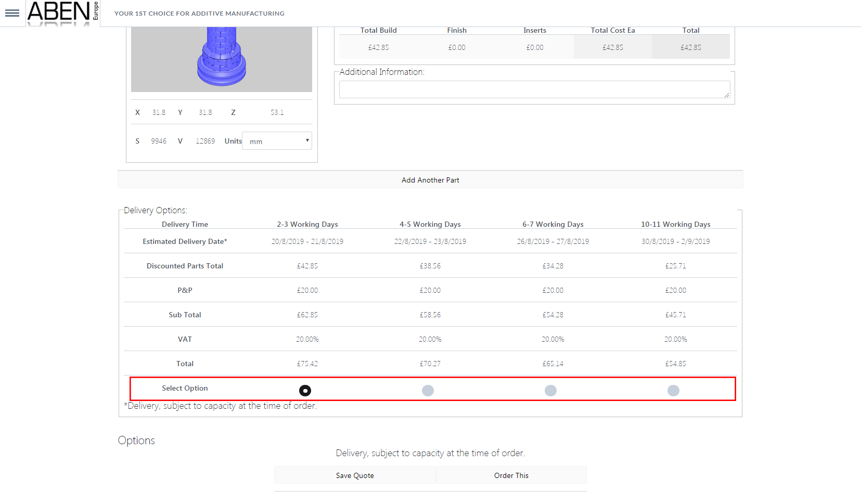The width and height of the screenshot is (861, 504).
Task: Click the 2-3 Working Days column header
Action: point(307,224)
